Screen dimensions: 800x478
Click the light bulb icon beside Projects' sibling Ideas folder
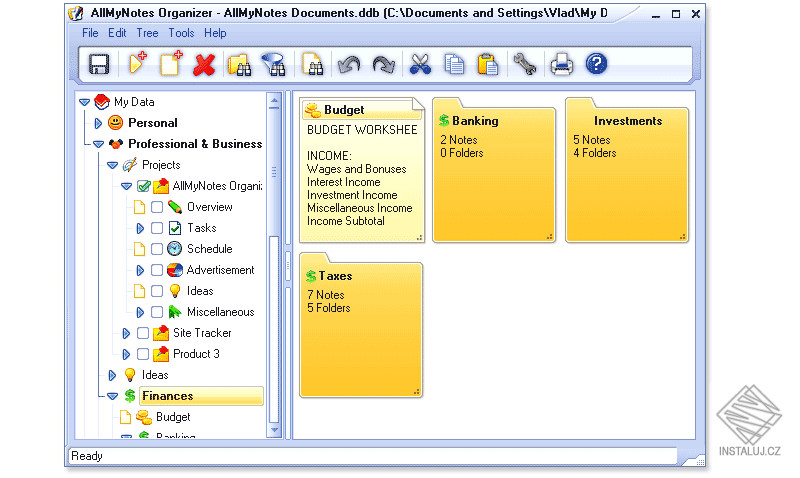pyautogui.click(x=130, y=375)
